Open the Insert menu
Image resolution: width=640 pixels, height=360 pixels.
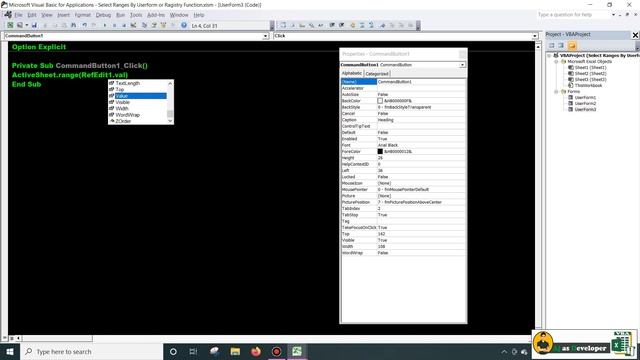[x=63, y=15]
